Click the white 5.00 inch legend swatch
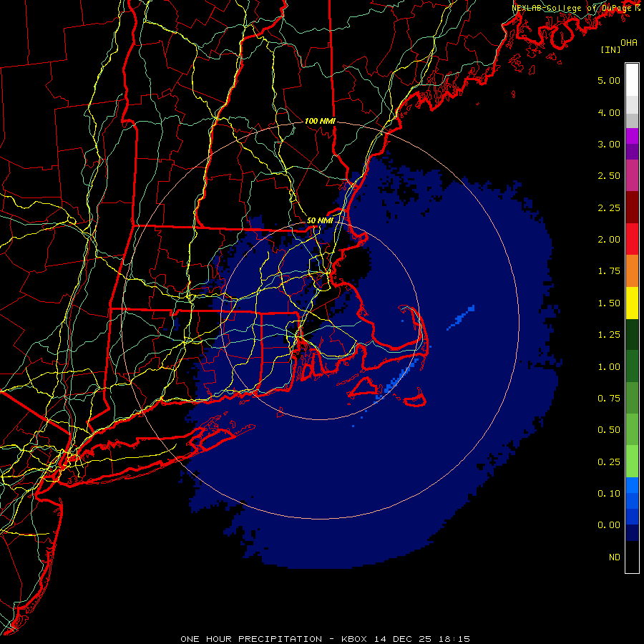Image resolution: width=644 pixels, height=644 pixels. click(x=632, y=80)
